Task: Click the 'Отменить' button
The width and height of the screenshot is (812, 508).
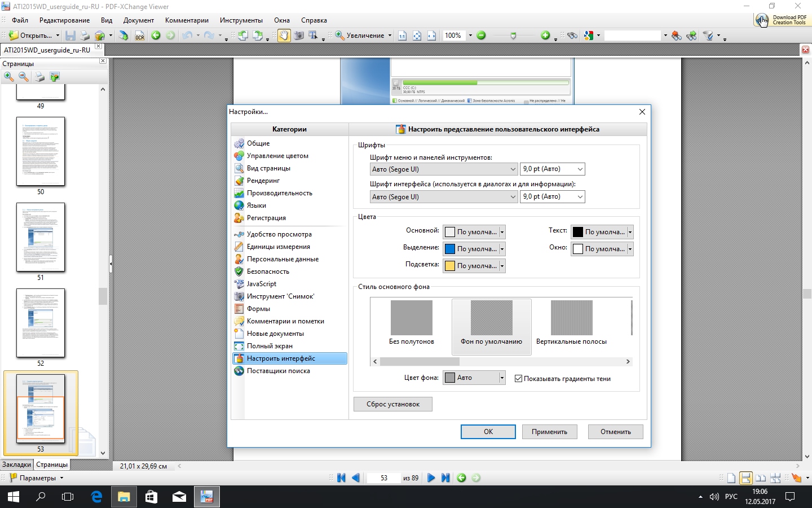Action: (616, 432)
